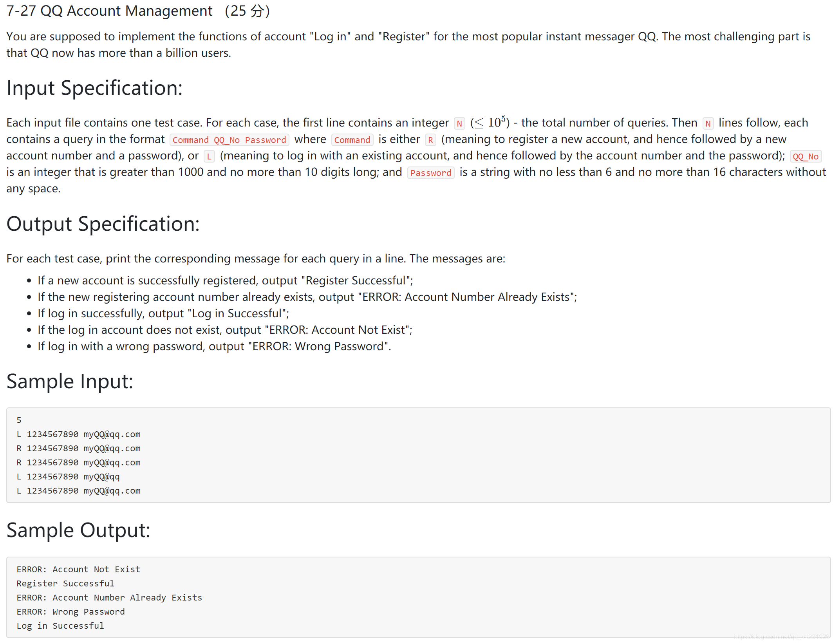Click the second "R 1234567890 myQQ@qq.com" input line
833x644 pixels.
click(x=78, y=462)
